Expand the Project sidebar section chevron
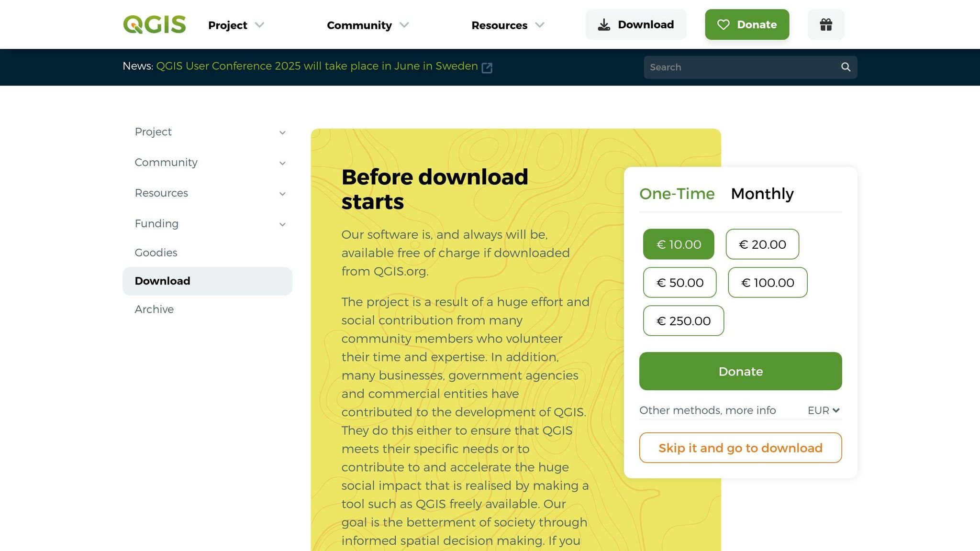 (x=282, y=132)
